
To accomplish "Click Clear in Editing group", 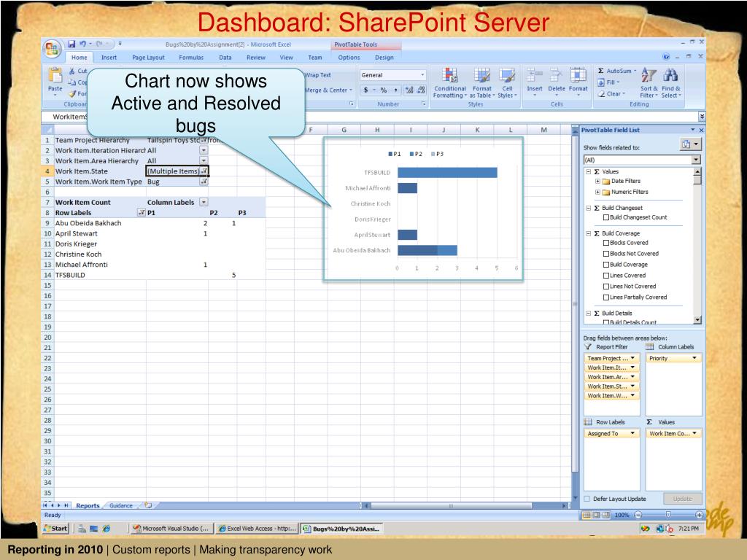I will [611, 94].
